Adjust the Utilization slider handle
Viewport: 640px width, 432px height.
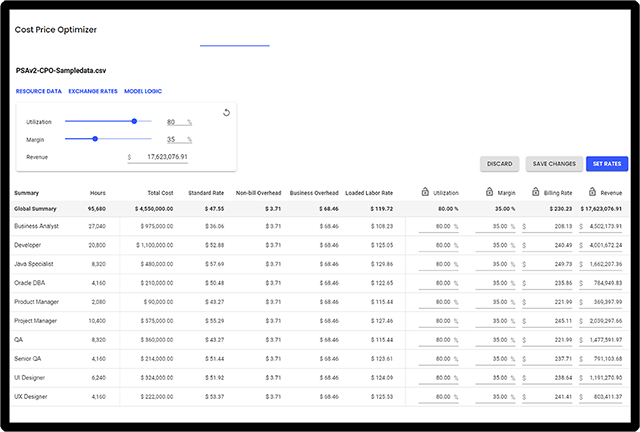tap(134, 121)
